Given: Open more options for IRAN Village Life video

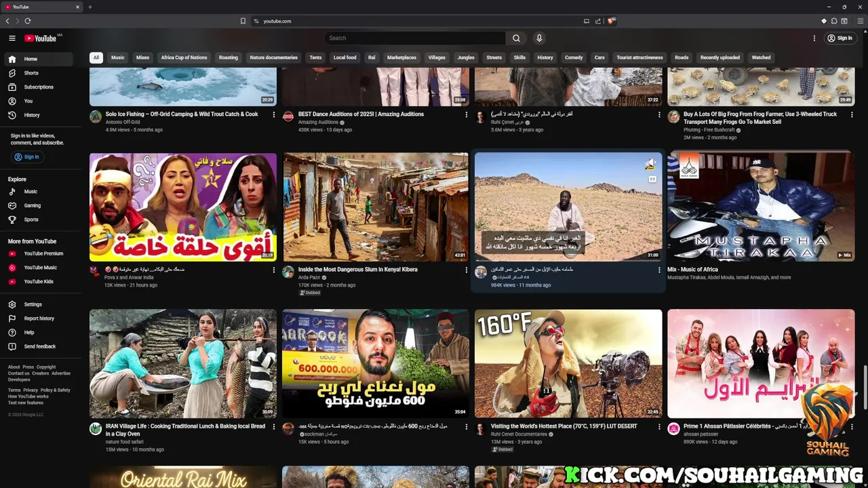Looking at the screenshot, I should (x=274, y=427).
